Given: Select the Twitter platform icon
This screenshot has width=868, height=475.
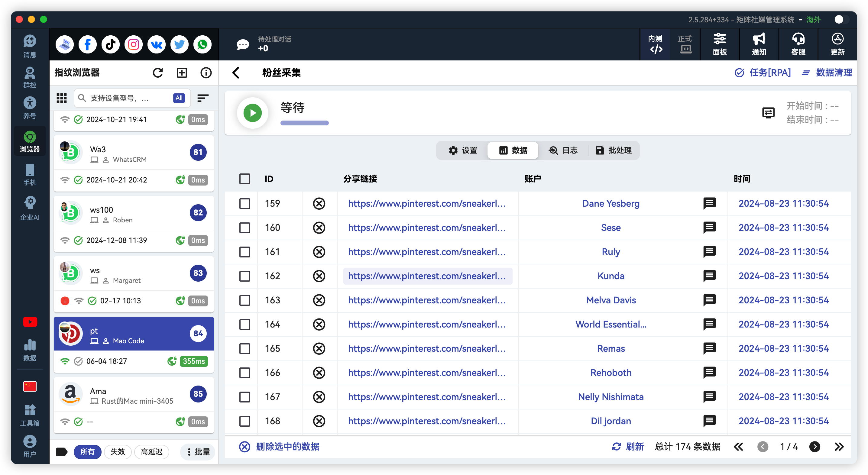Looking at the screenshot, I should point(179,44).
